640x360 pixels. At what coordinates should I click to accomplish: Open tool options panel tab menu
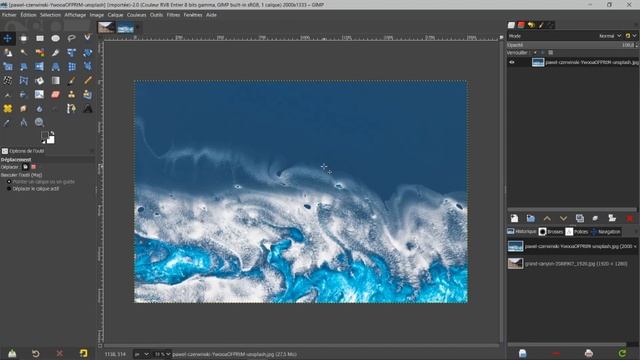[x=91, y=151]
